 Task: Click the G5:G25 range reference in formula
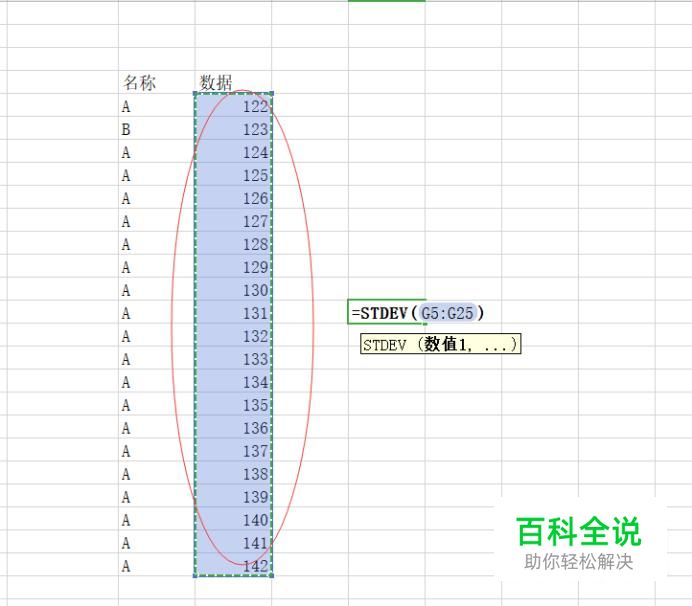coord(447,313)
